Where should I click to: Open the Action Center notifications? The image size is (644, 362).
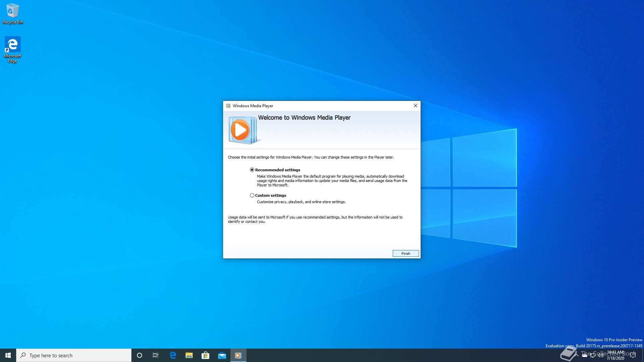pos(633,355)
